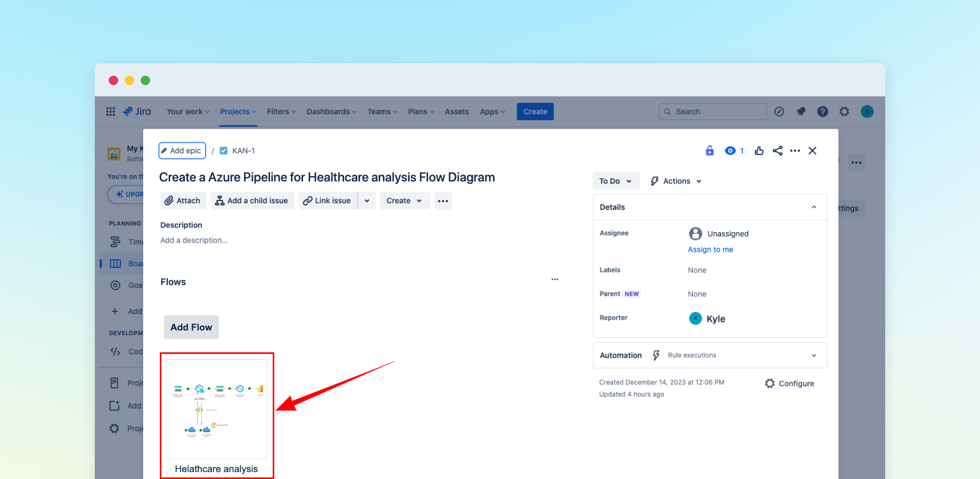This screenshot has height=479, width=980.
Task: Click the Configure link
Action: pyautogui.click(x=789, y=384)
